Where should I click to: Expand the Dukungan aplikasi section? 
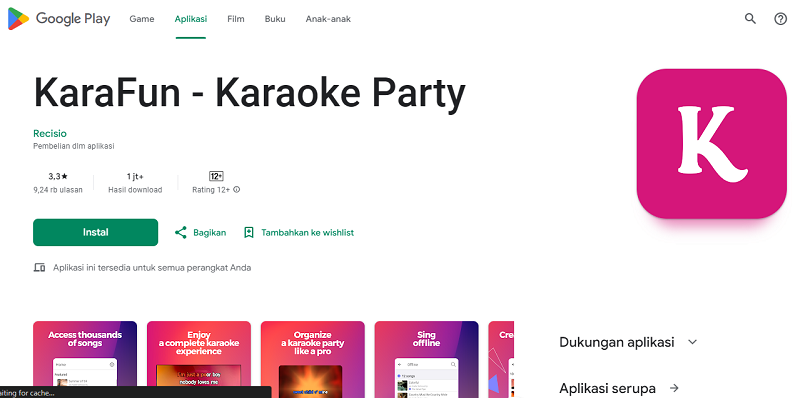coord(628,342)
